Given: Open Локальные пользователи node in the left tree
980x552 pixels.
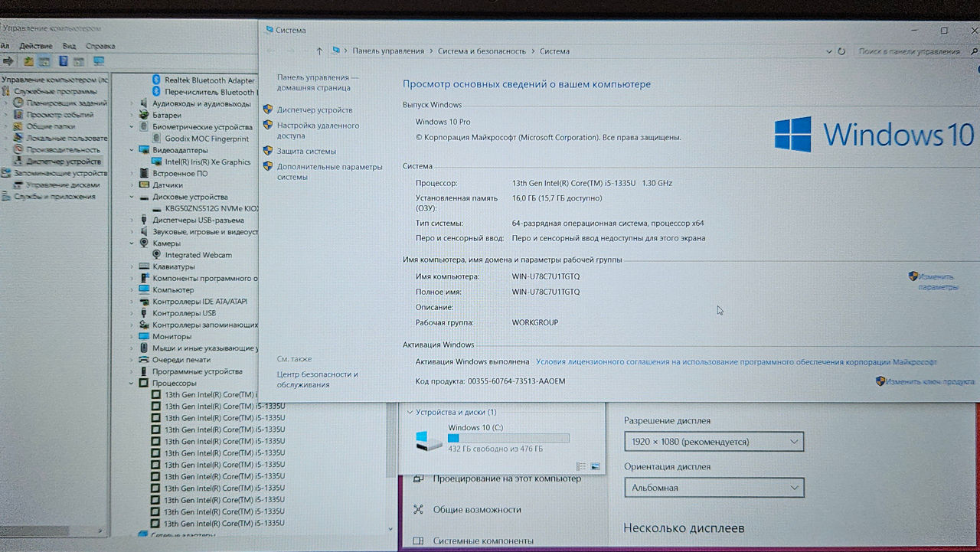Looking at the screenshot, I should (67, 138).
